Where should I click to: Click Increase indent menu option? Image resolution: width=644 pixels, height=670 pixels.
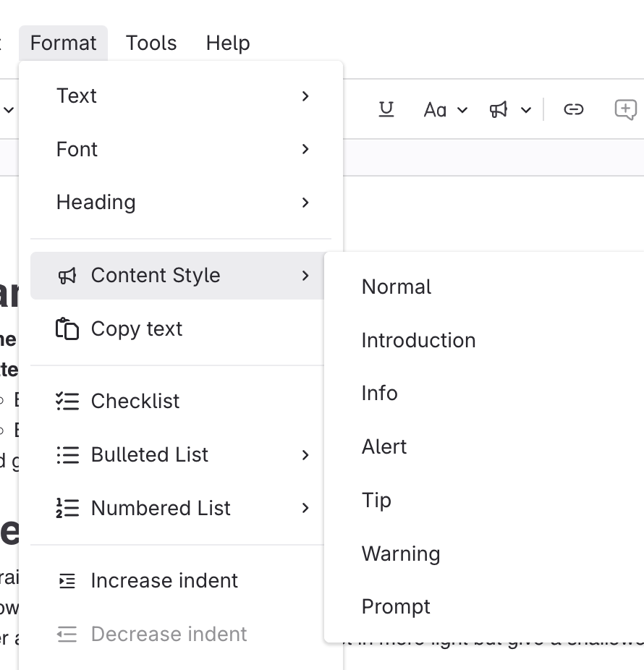pos(164,580)
